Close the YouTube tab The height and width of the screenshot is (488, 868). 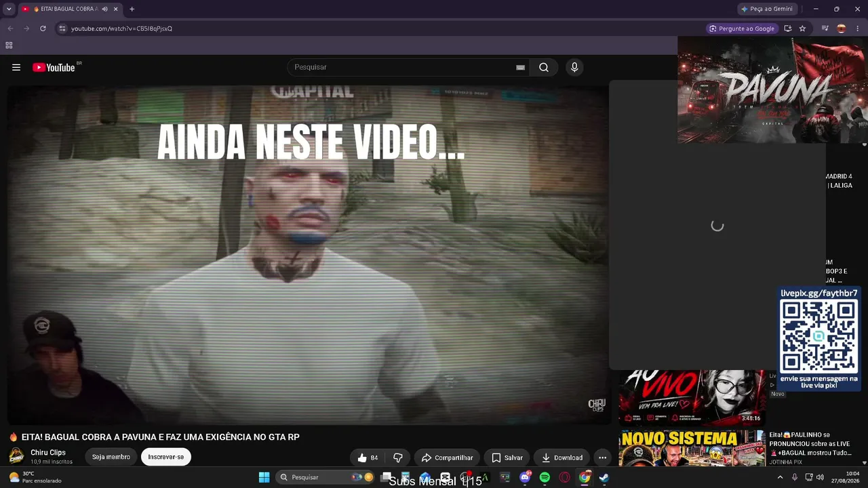click(116, 9)
